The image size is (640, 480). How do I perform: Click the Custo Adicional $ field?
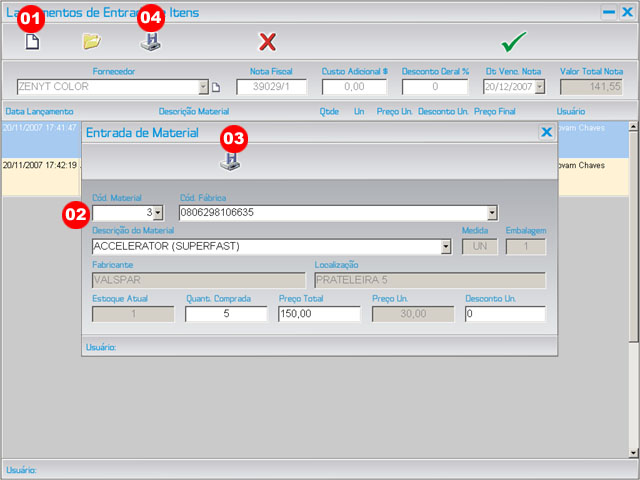click(355, 87)
